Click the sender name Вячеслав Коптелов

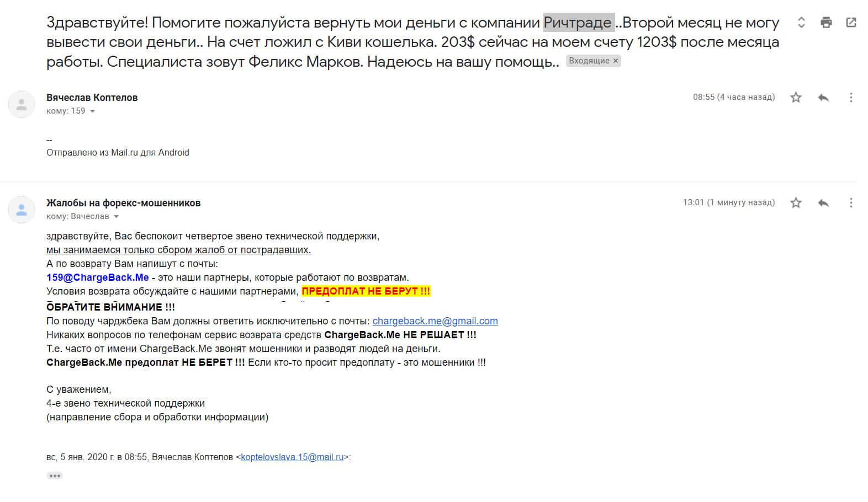[x=92, y=98]
